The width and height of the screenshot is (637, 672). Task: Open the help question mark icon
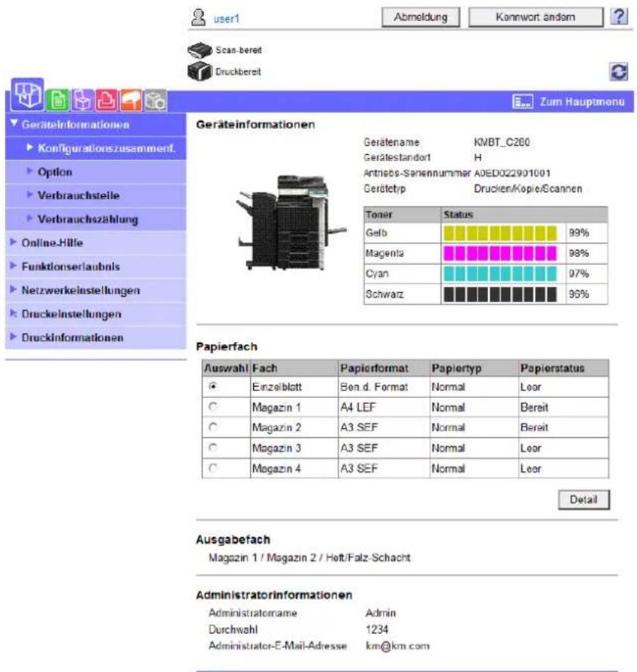pyautogui.click(x=619, y=17)
